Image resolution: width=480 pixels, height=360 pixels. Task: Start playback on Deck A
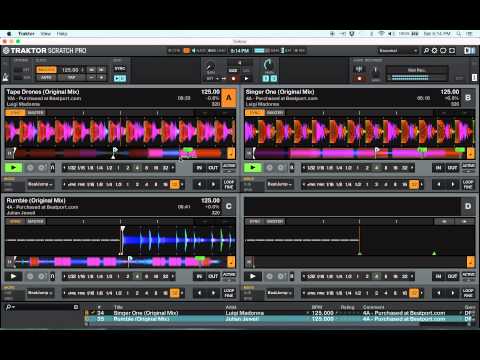point(13,168)
